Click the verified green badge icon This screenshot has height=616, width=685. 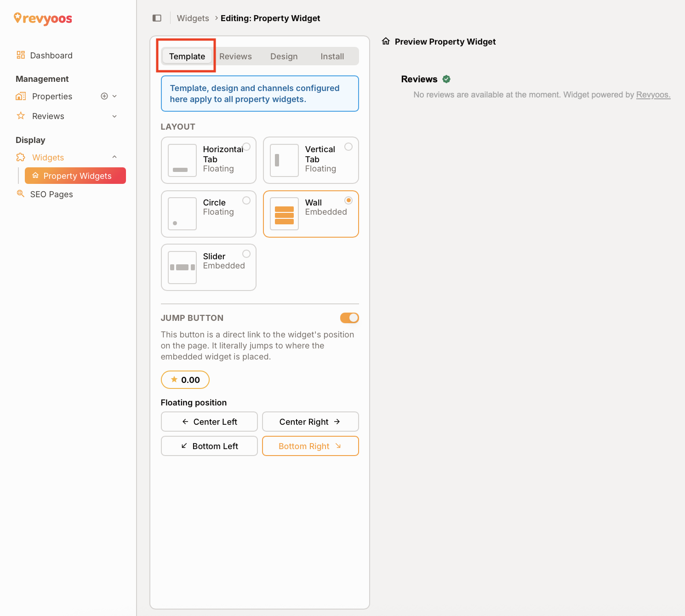click(x=446, y=79)
